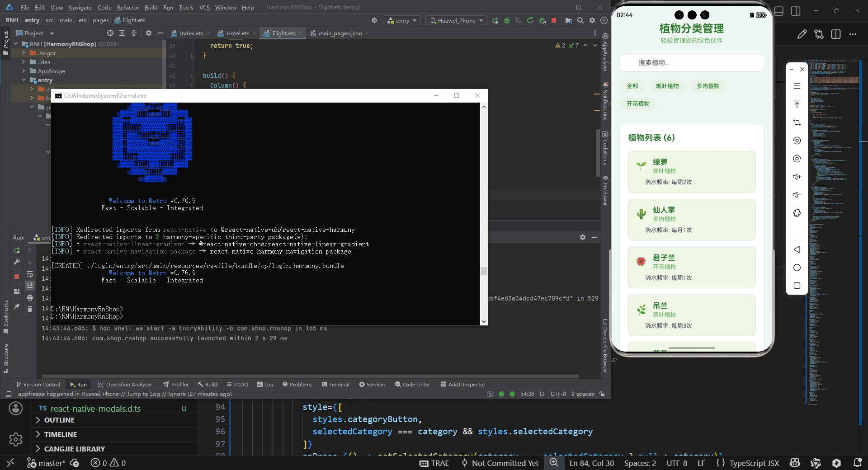Tap the 观叶植物 category button

tap(667, 86)
